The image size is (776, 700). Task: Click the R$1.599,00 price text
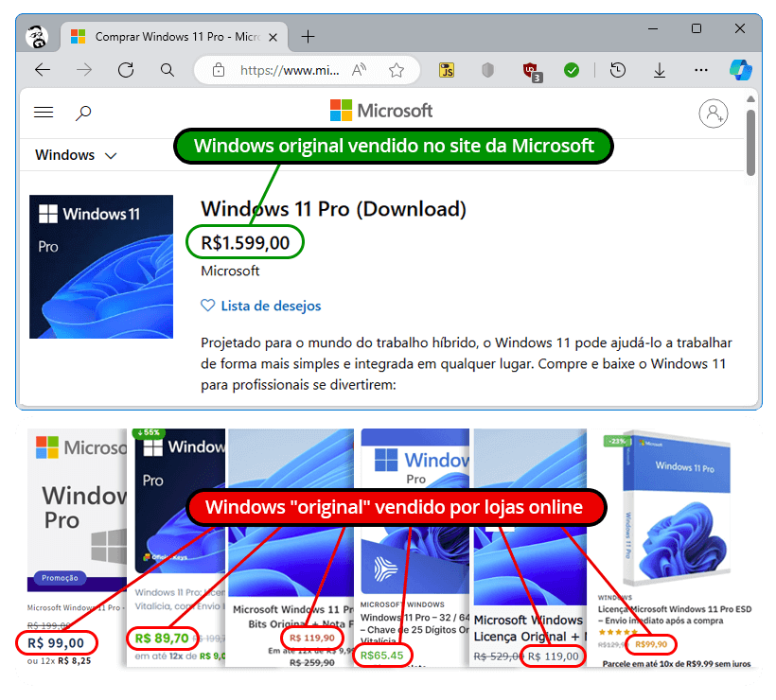click(245, 242)
